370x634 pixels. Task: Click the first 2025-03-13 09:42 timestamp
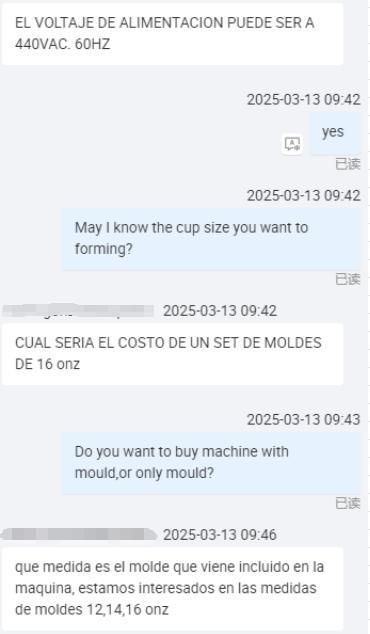coord(304,99)
